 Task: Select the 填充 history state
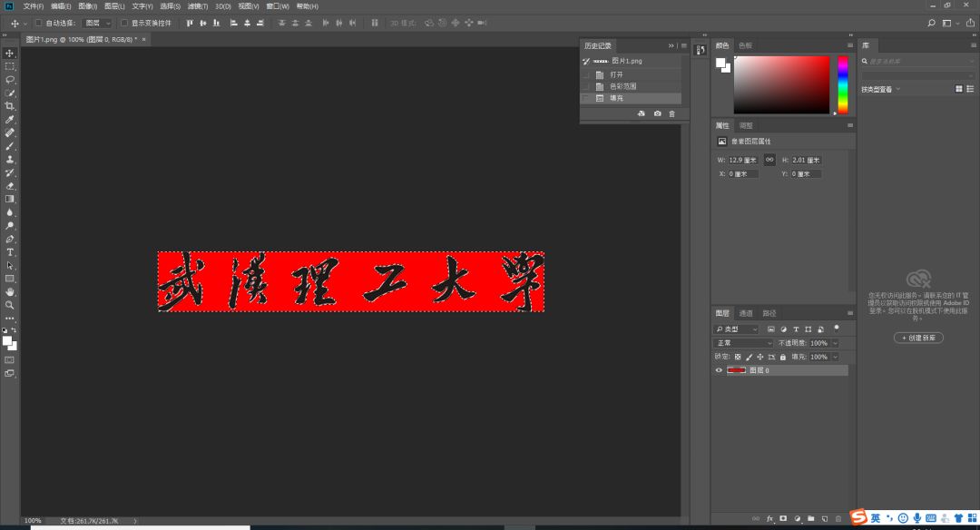point(632,98)
